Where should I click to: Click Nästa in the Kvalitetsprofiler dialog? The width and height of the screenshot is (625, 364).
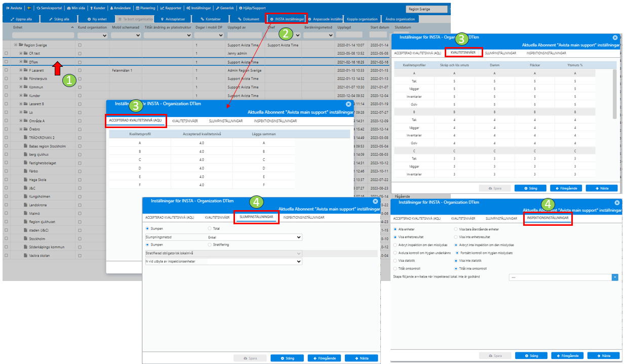click(x=602, y=188)
